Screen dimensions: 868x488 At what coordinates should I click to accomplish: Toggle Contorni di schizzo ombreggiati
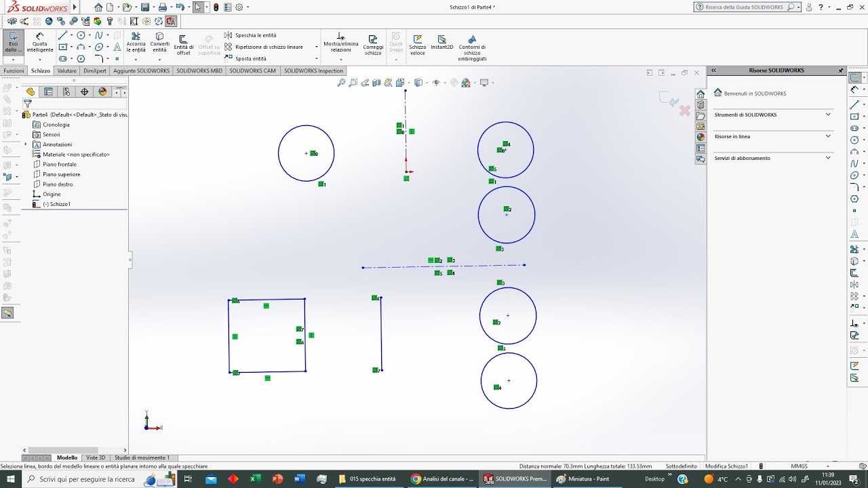click(472, 47)
